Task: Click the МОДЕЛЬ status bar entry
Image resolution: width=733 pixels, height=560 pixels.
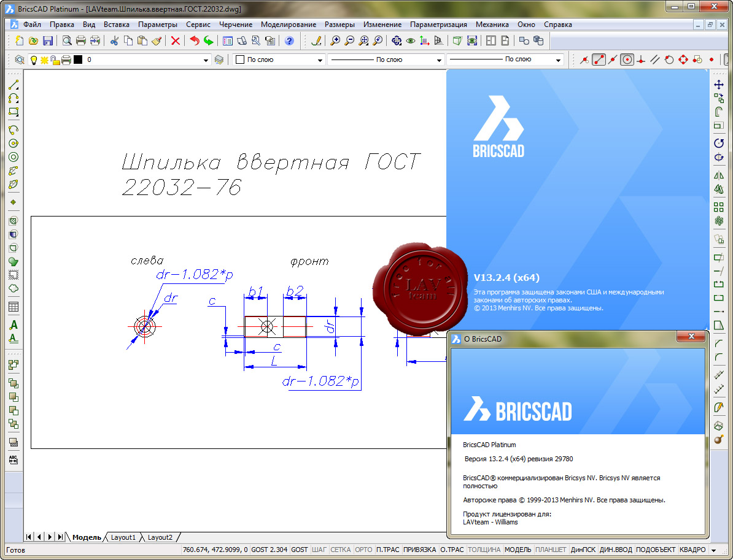Action: 518,550
